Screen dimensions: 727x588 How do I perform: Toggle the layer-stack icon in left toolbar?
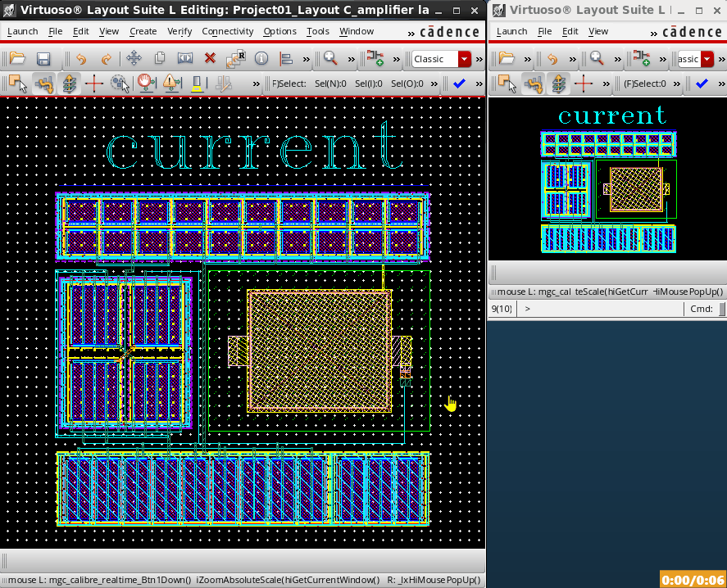(70, 84)
